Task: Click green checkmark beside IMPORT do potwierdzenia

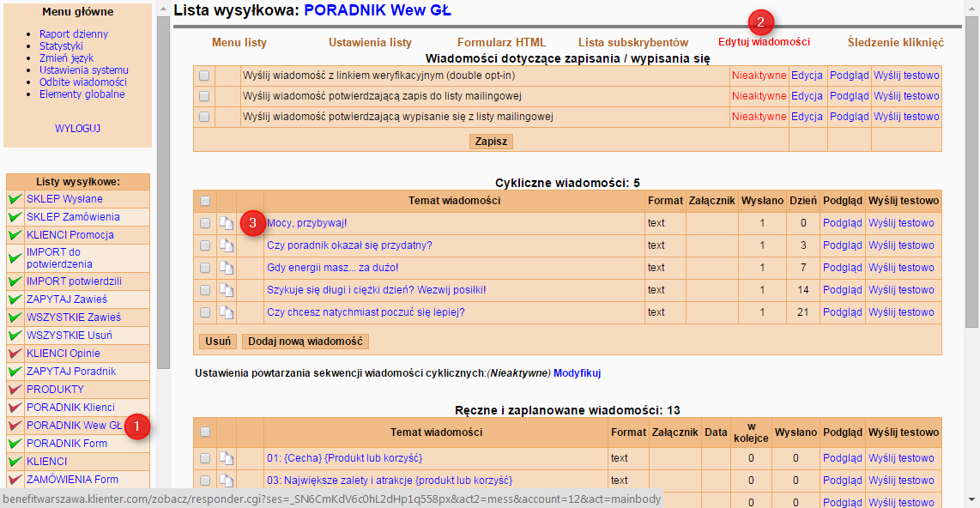Action: click(15, 258)
